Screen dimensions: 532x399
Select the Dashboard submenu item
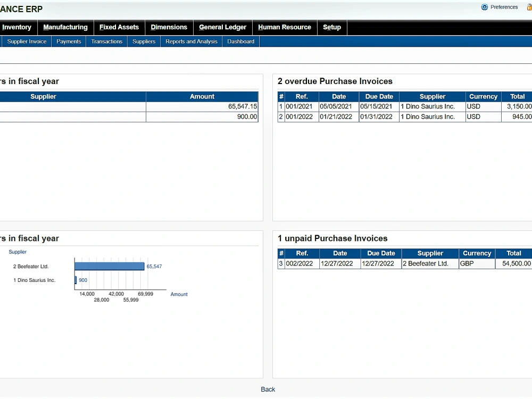click(x=240, y=41)
